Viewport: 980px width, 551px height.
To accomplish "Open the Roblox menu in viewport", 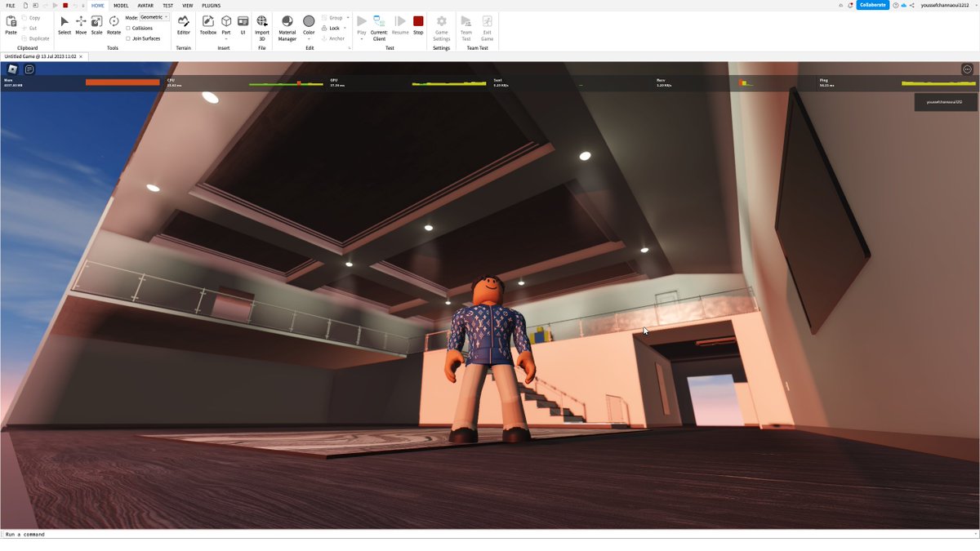I will pos(13,69).
